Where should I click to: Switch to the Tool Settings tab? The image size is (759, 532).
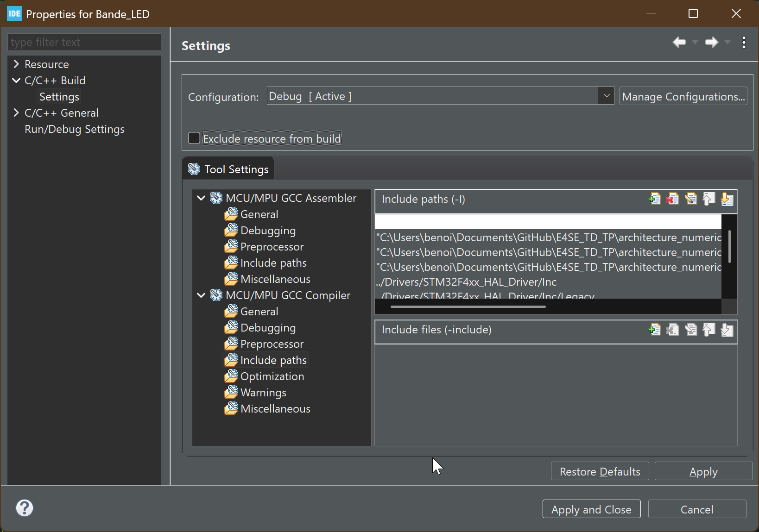pyautogui.click(x=228, y=169)
